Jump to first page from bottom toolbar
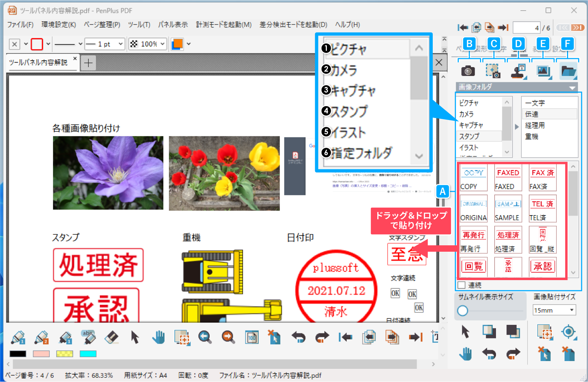This screenshot has width=588, height=382. point(345,337)
